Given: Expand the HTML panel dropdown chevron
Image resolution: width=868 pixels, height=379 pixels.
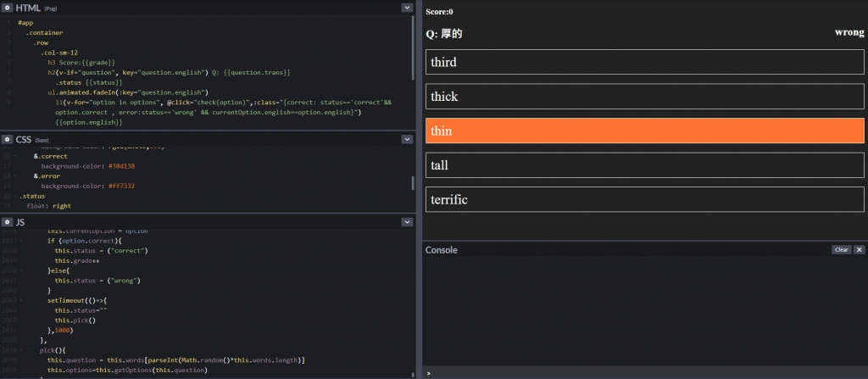Looking at the screenshot, I should pos(408,8).
